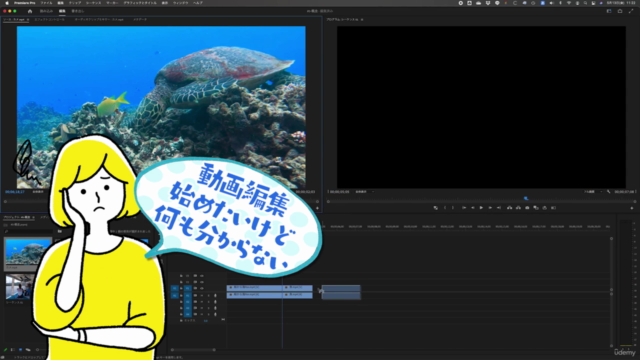Click the A3 voice-over record microphone
Viewport: 640px width, 360px height.
point(215,308)
